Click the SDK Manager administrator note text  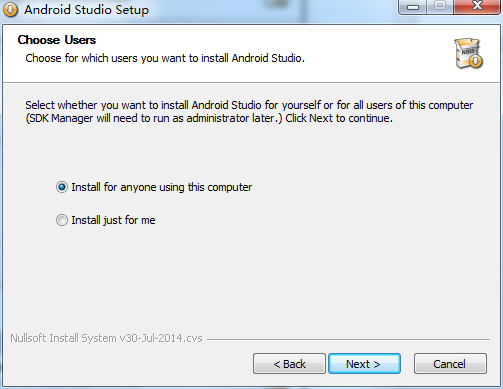pyautogui.click(x=209, y=118)
